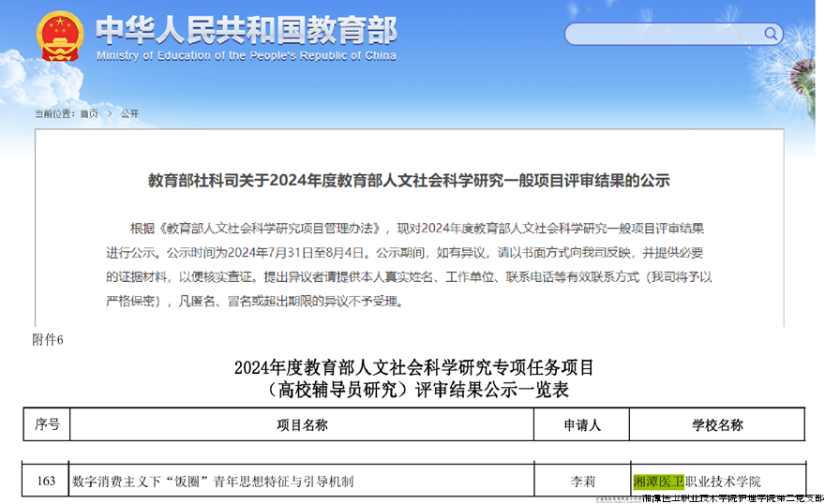
Task: Open the 公开 breadcrumb link
Action: point(129,114)
